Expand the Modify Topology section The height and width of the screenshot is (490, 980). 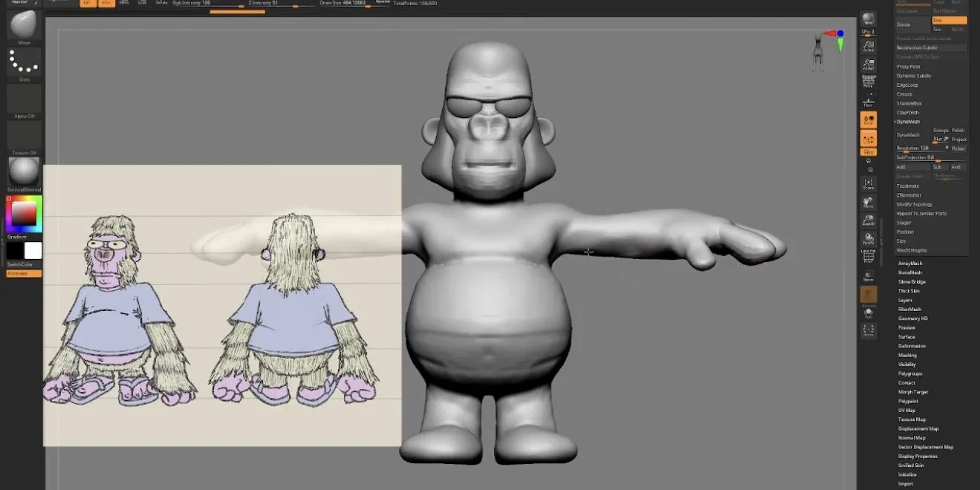coord(915,204)
